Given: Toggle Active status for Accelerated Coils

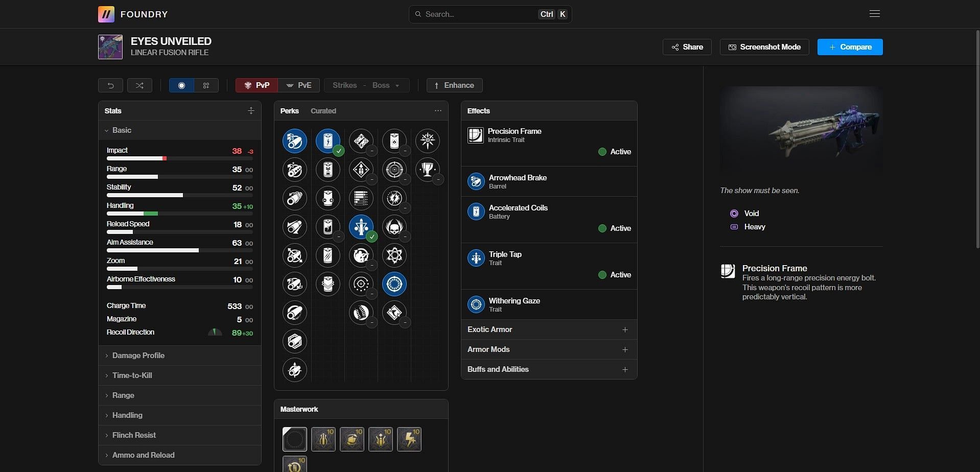Looking at the screenshot, I should 615,228.
